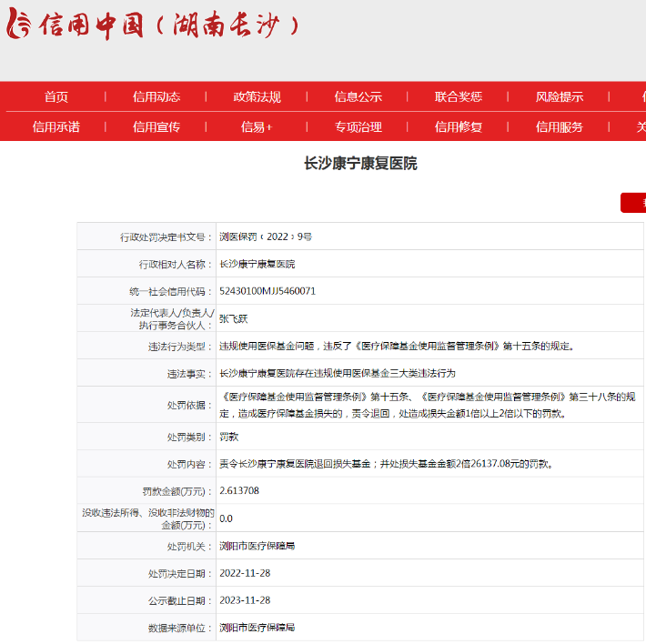Click the 违法事实 label
This screenshot has width=646, height=644.
189,374
